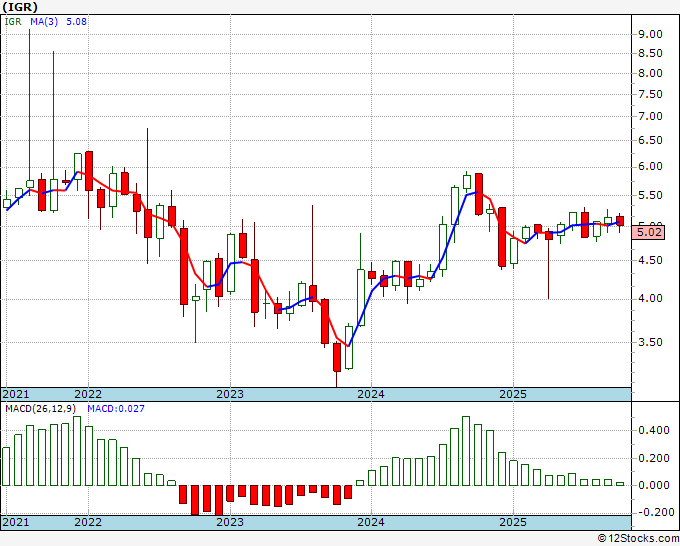
Task: Click 2023 on the price time axis
Action: click(230, 394)
